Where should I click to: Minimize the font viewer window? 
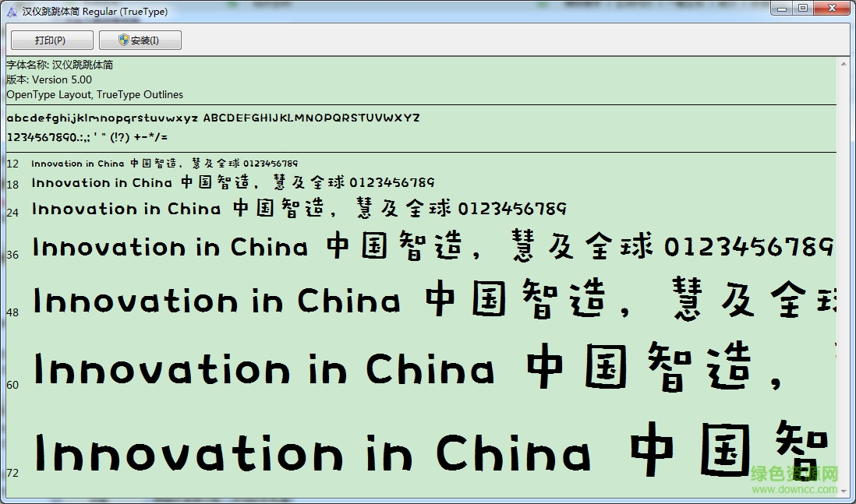pos(783,9)
